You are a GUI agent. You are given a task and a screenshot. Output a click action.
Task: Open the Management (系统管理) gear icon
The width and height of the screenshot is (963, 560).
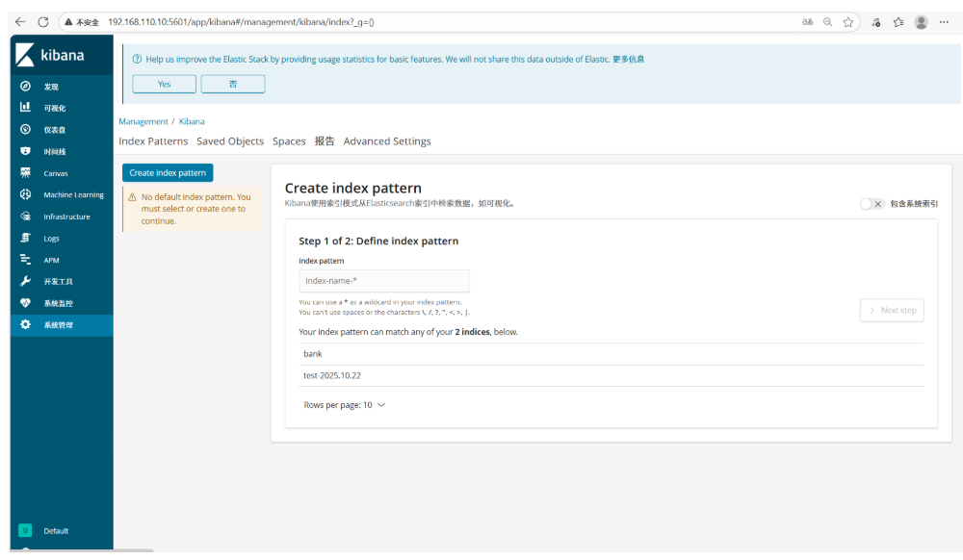pos(25,324)
